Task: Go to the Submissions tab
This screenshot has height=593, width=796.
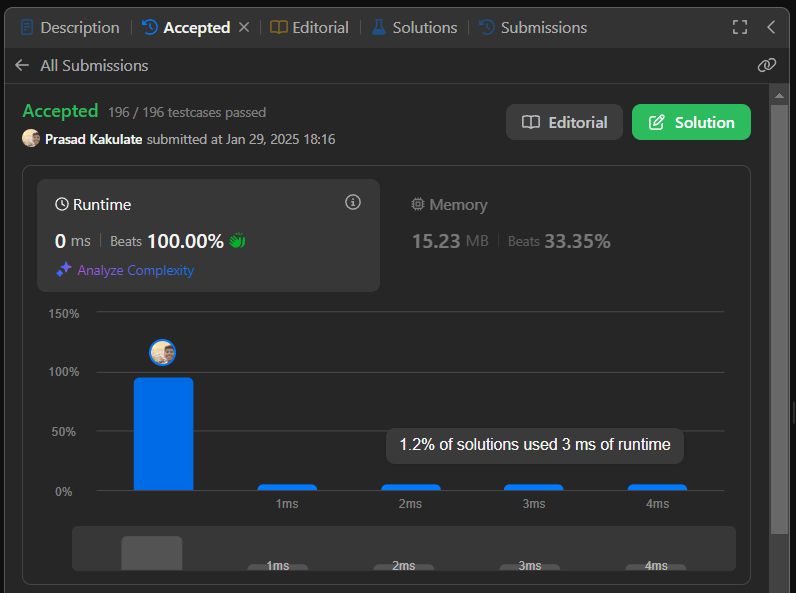Action: click(x=533, y=27)
